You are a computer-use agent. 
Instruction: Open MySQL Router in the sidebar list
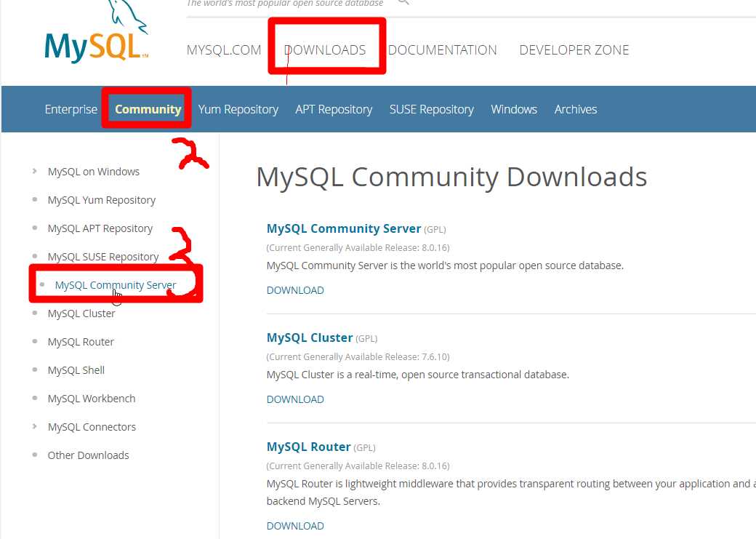pyautogui.click(x=81, y=342)
